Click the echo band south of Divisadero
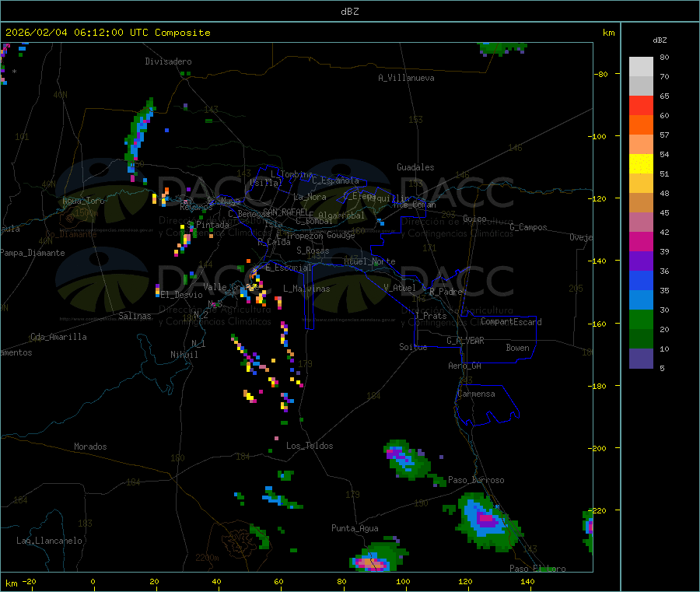 click(x=139, y=139)
